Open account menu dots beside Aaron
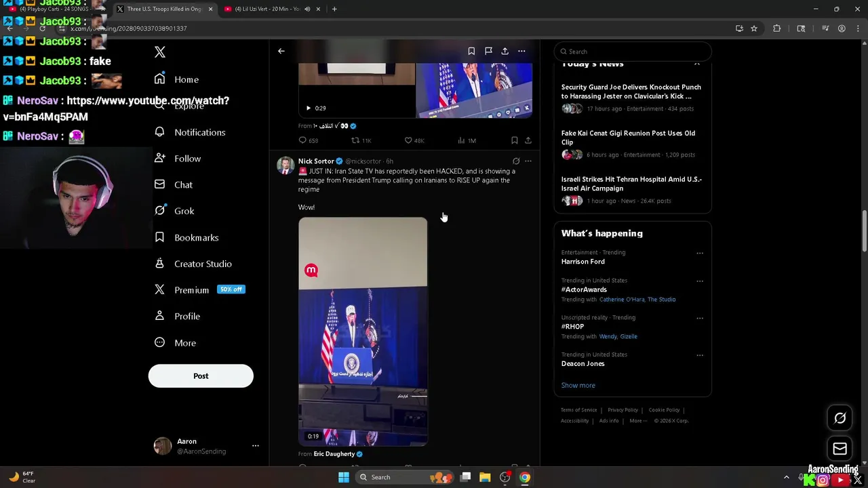The image size is (868, 488). [256, 446]
